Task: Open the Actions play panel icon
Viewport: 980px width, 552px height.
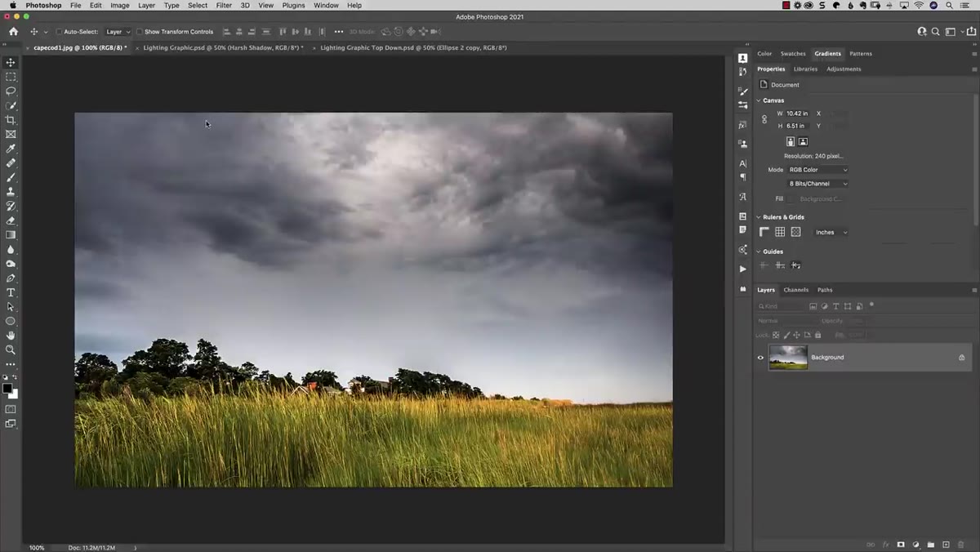Action: 742,269
